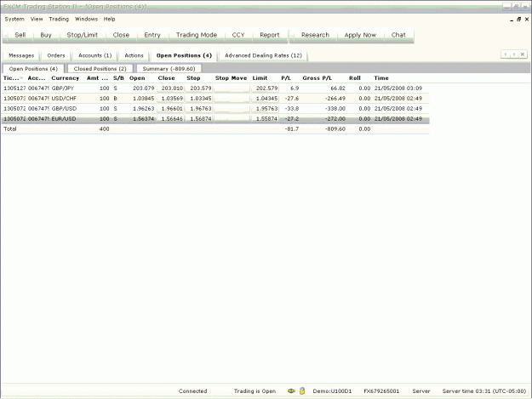Click Stop Move cell in USD/CHF row

(x=232, y=99)
